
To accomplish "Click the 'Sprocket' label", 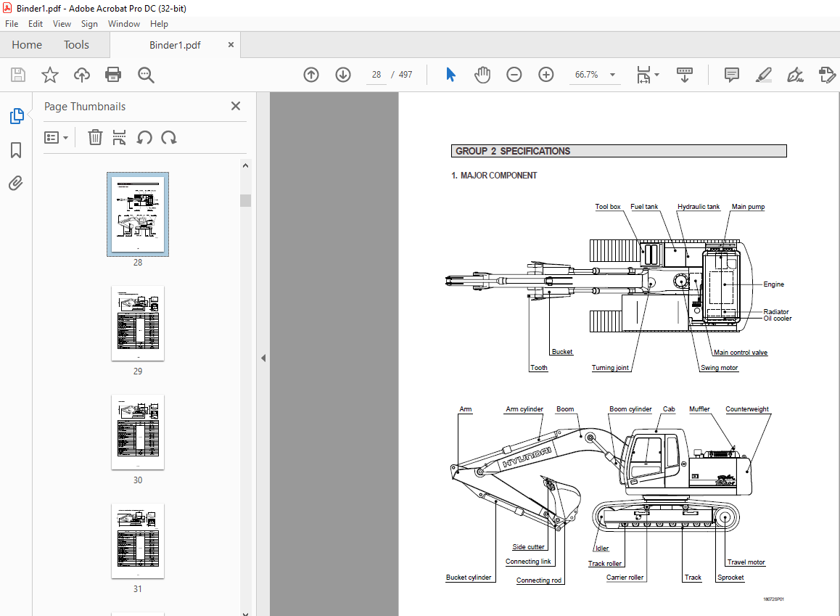I will point(730,578).
